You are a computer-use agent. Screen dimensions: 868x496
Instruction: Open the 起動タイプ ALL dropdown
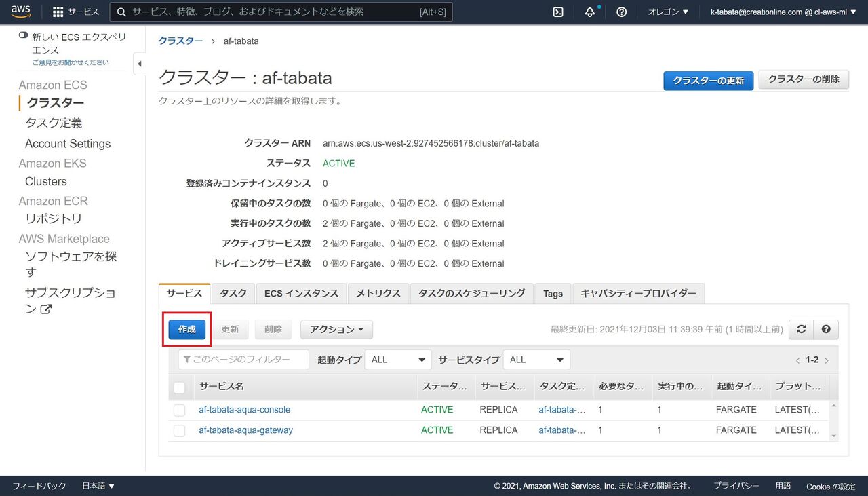coord(398,360)
